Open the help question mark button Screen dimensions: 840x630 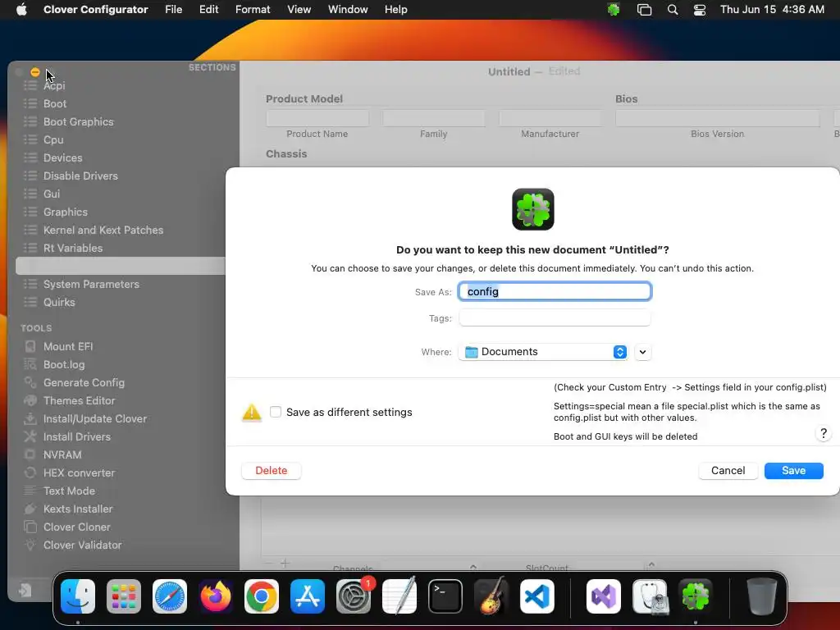click(824, 433)
